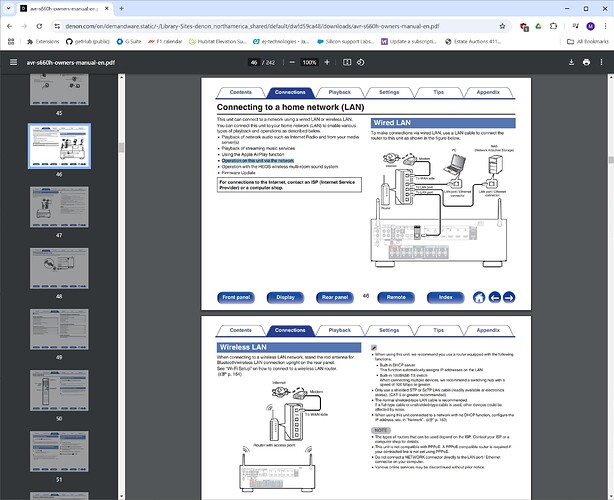This screenshot has width=614, height=500.
Task: Click the Display button
Action: (285, 298)
